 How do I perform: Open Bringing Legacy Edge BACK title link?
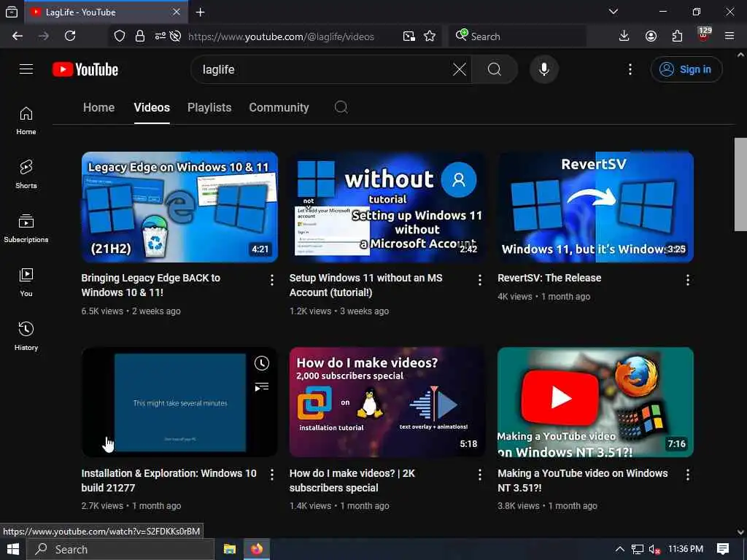coord(150,285)
